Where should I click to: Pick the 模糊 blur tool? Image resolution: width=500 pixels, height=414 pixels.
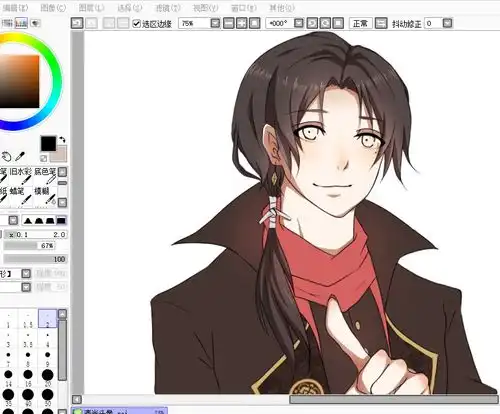point(45,196)
